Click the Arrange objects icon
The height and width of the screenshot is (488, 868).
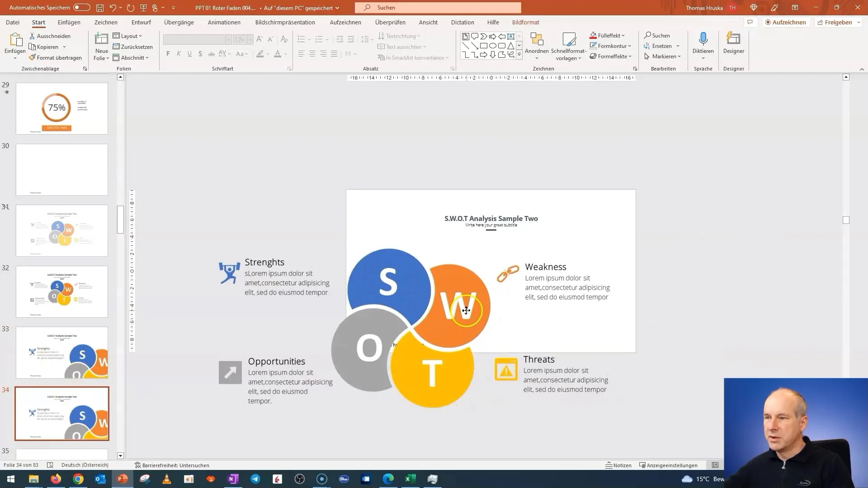(x=537, y=47)
